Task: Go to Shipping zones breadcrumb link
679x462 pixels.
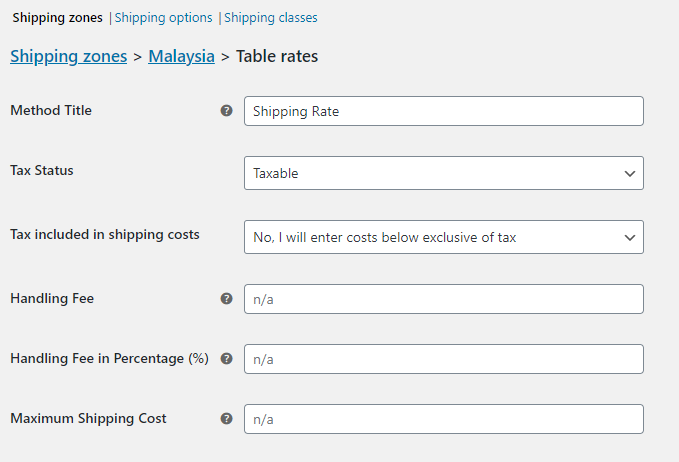Action: pos(68,56)
